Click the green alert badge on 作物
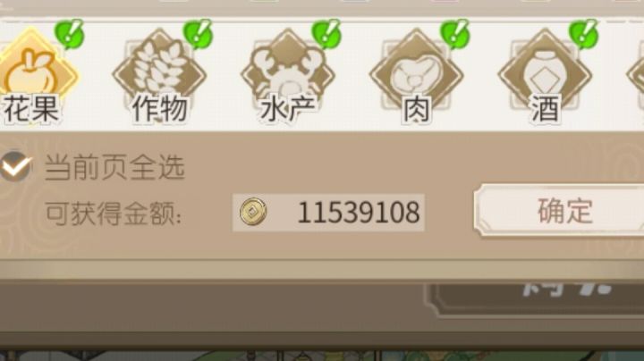Image resolution: width=644 pixels, height=361 pixels. click(198, 34)
